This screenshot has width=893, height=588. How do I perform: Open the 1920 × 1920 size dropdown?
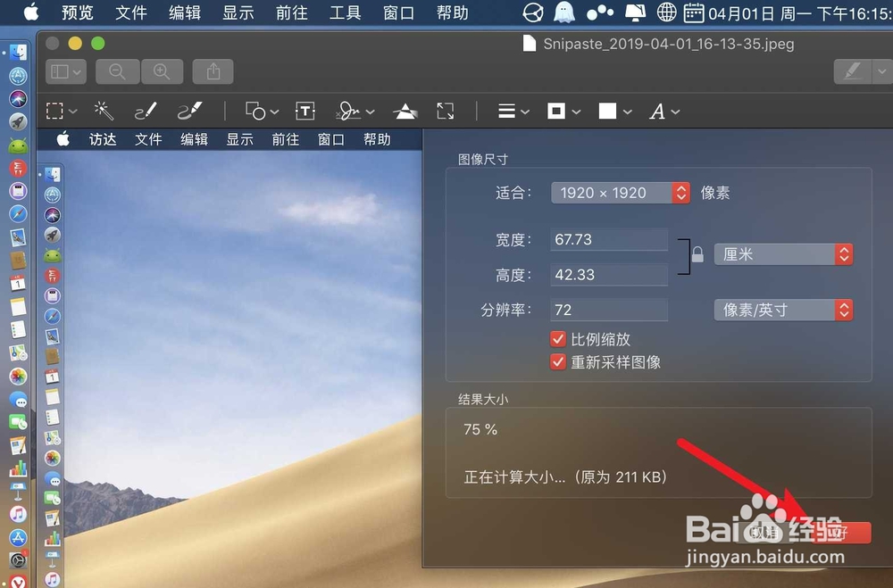(x=620, y=192)
